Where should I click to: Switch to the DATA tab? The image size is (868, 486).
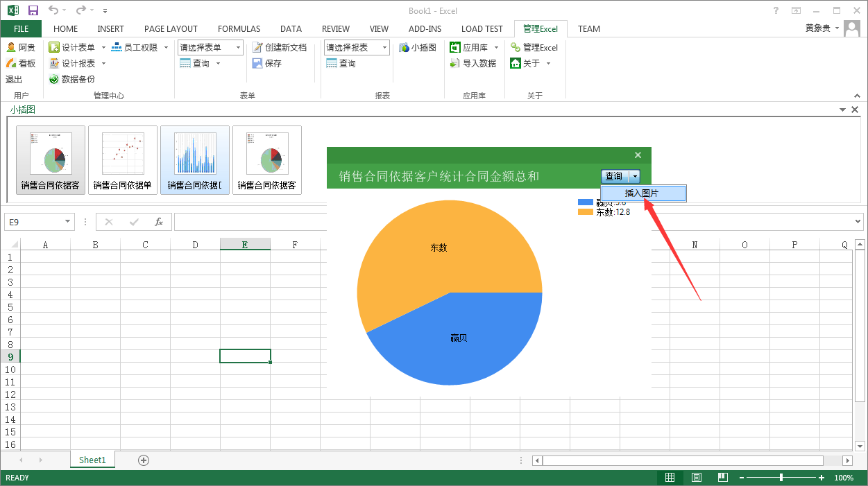pos(291,28)
